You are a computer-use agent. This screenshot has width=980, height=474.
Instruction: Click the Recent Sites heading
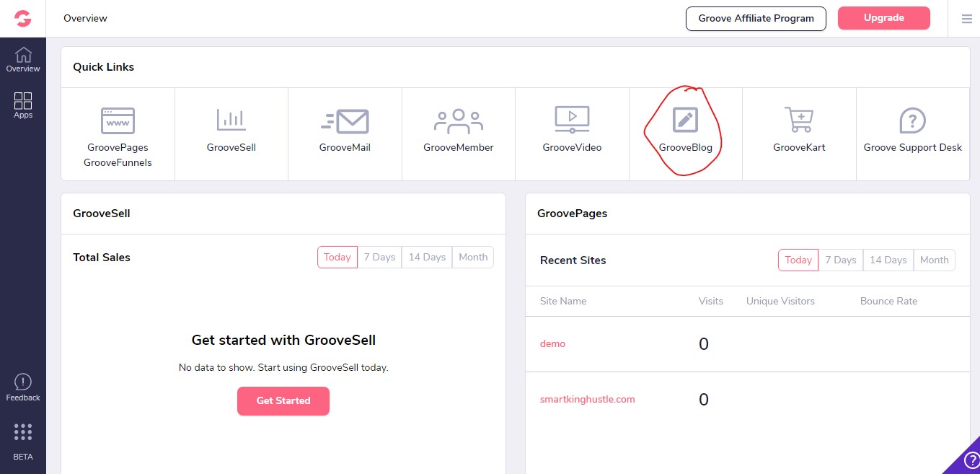tap(573, 260)
